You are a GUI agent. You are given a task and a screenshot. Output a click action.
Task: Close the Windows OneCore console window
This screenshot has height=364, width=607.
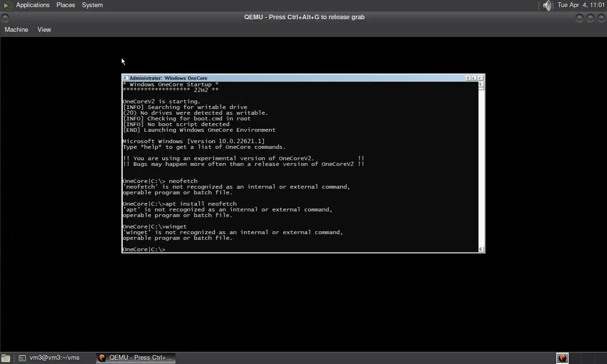[480, 78]
